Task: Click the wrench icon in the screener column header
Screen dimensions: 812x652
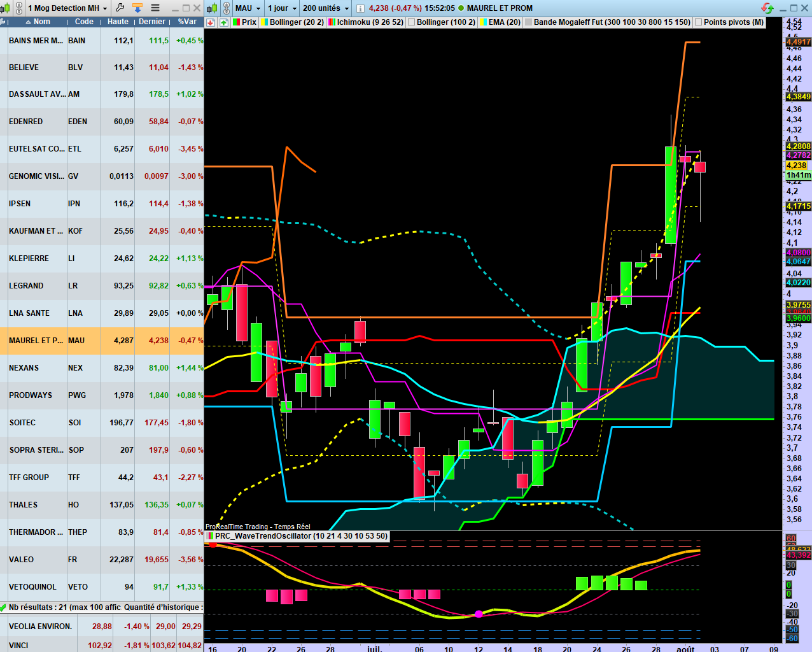Action: [x=3, y=22]
